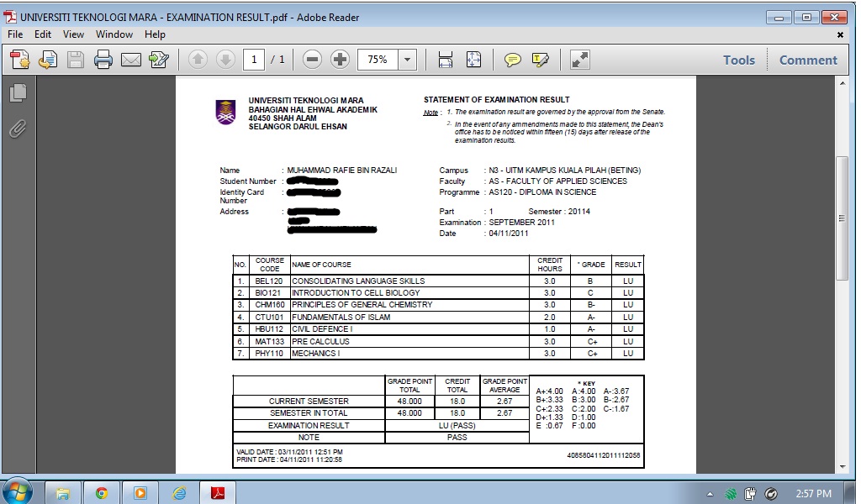
Task: Click the LU (PASS) examination result
Action: pos(457,425)
